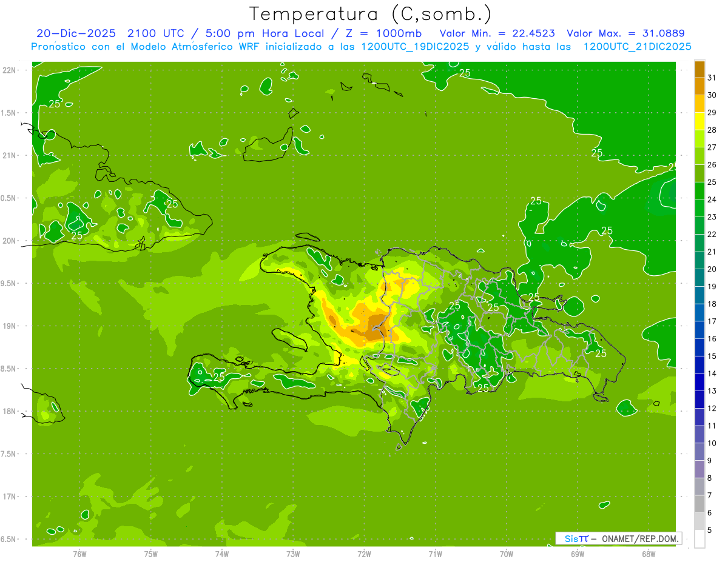The image size is (728, 562).
Task: Click "5:00 pm Hora Local" text
Action: click(262, 33)
